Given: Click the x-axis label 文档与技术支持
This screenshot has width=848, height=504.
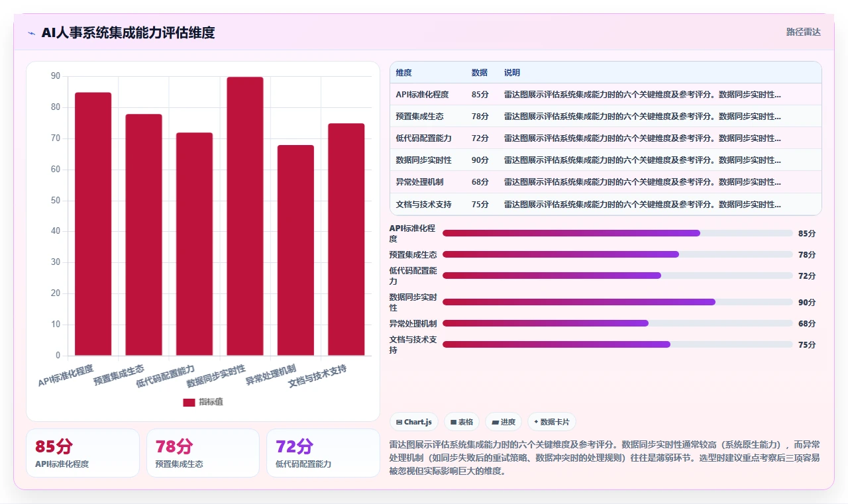Looking at the screenshot, I should [x=317, y=376].
